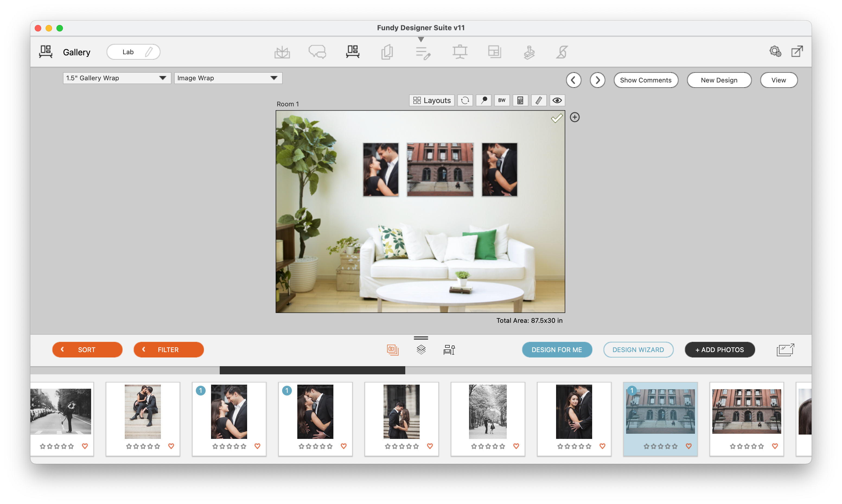Click the plus circle to add a room
This screenshot has height=504, width=842.
coord(575,117)
